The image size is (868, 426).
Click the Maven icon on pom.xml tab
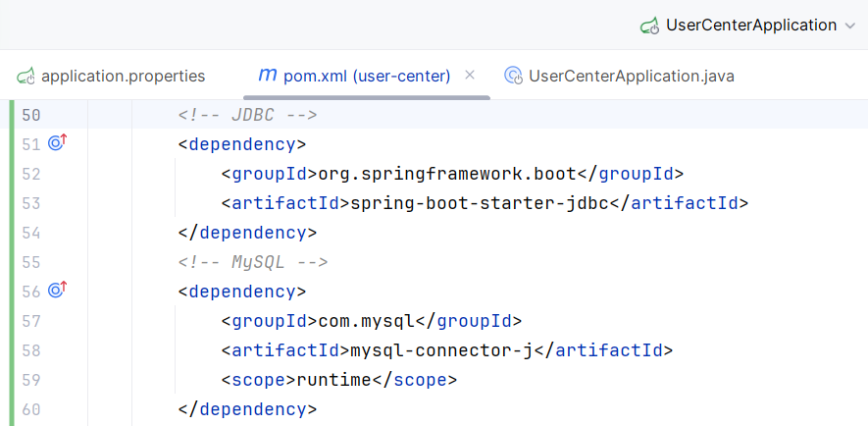267,76
